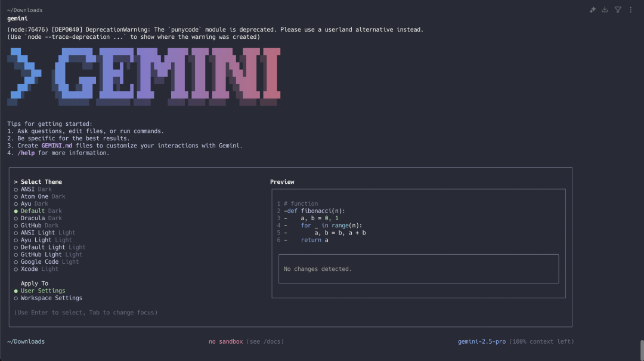Click the 'Ask questions, edit files' tip

coord(85,131)
